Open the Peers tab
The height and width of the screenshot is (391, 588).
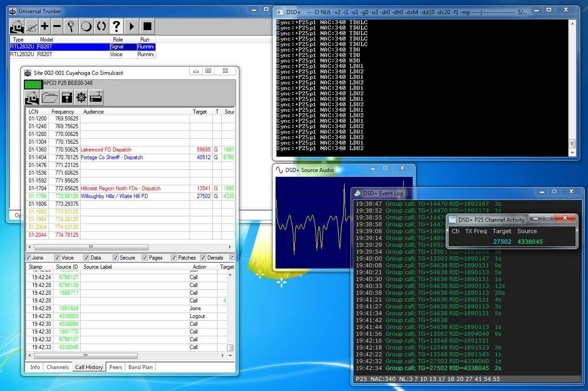pyautogui.click(x=116, y=367)
